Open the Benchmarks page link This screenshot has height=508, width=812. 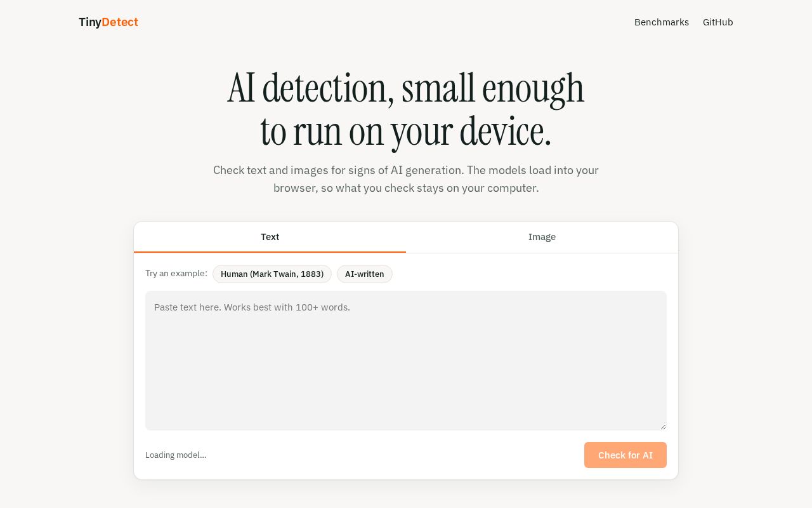coord(662,22)
